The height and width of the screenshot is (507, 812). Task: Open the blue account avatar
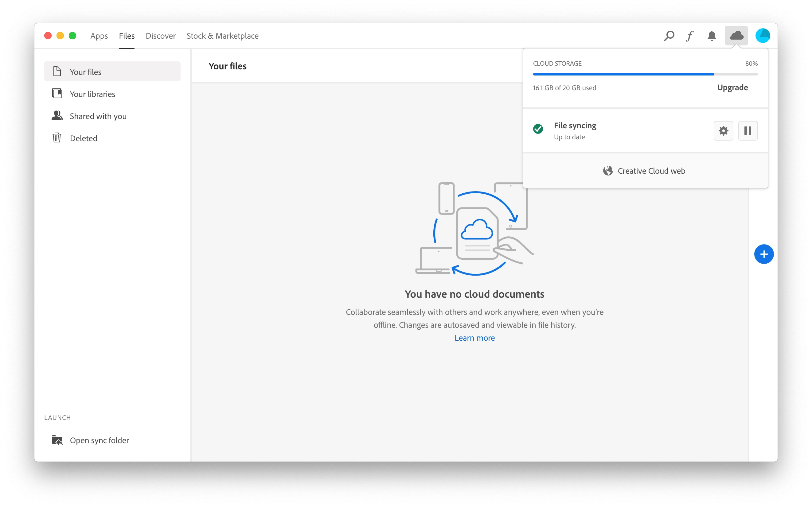point(762,36)
